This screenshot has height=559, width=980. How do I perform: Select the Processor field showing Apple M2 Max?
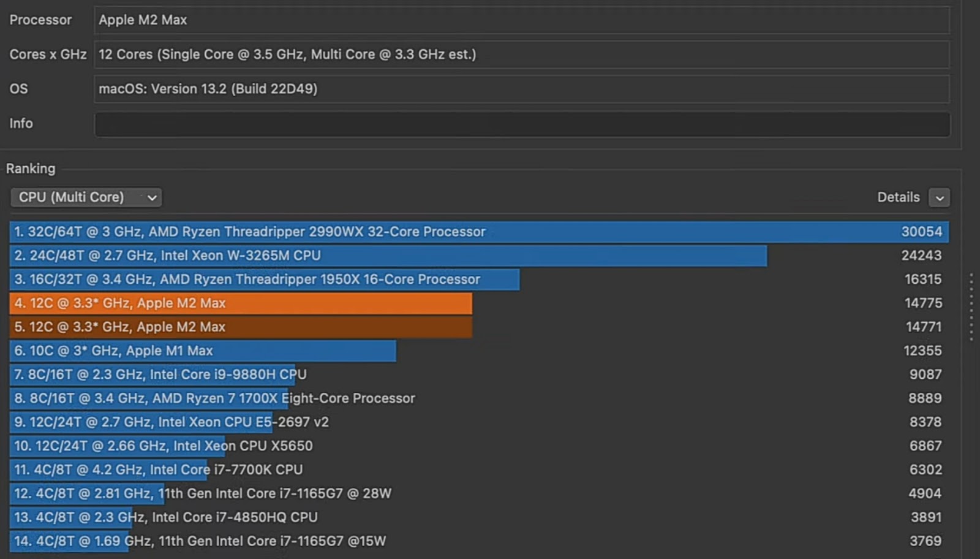[x=522, y=20]
